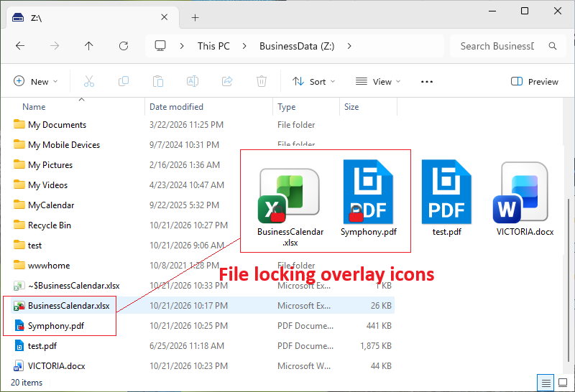Viewport: 575px width, 392px height.
Task: Click the Share toolbar icon
Action: [x=227, y=81]
